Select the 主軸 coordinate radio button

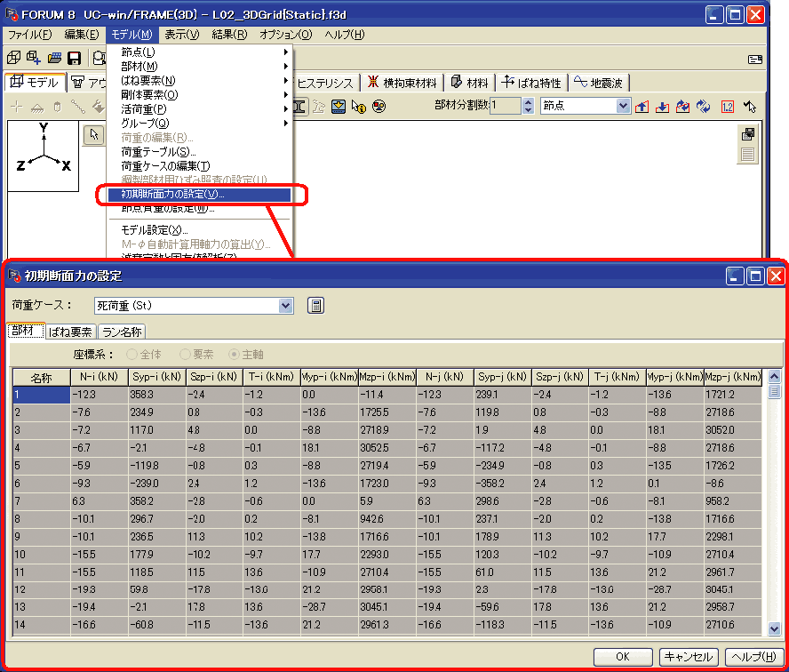234,355
